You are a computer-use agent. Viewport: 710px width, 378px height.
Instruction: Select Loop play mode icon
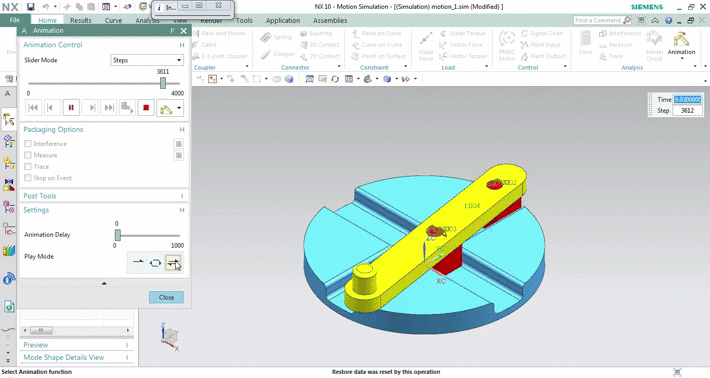155,263
